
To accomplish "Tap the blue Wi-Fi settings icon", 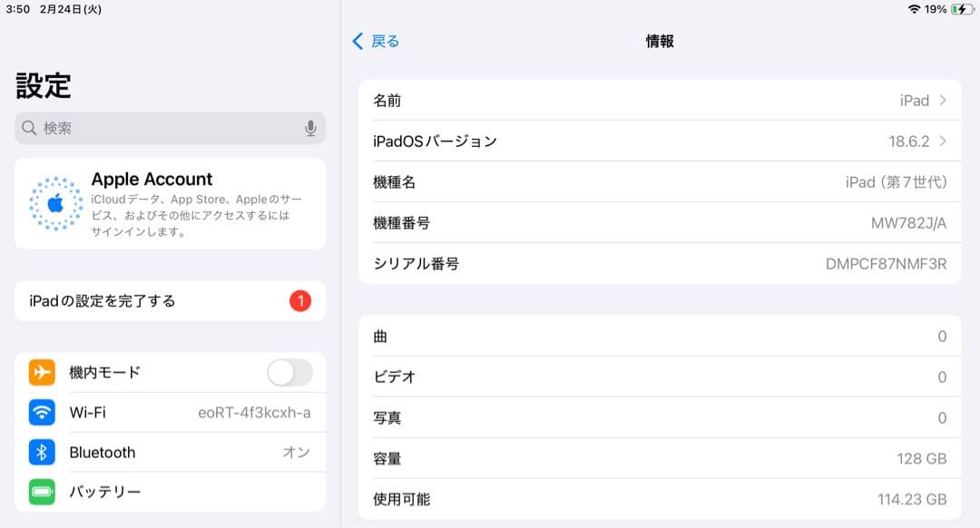I will (x=42, y=413).
